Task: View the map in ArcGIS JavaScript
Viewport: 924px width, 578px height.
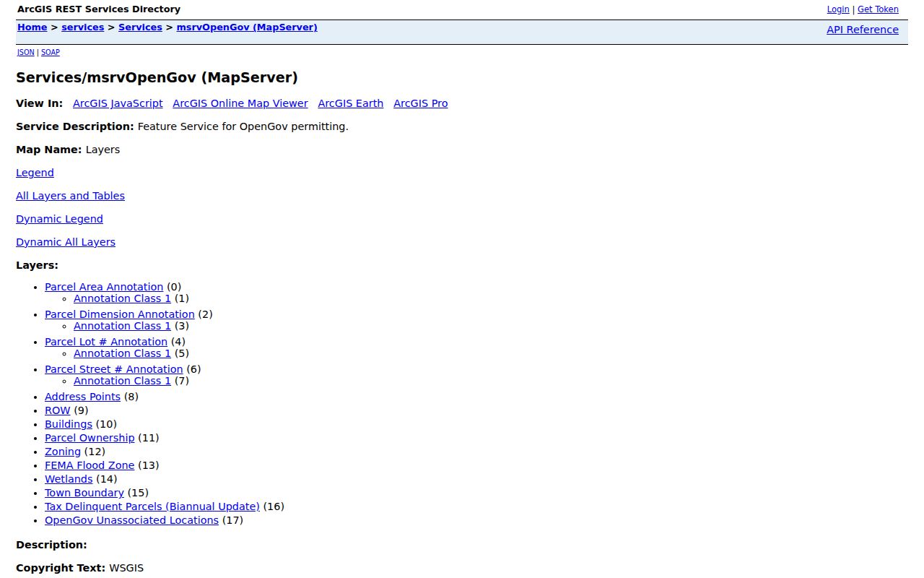Action: point(118,103)
